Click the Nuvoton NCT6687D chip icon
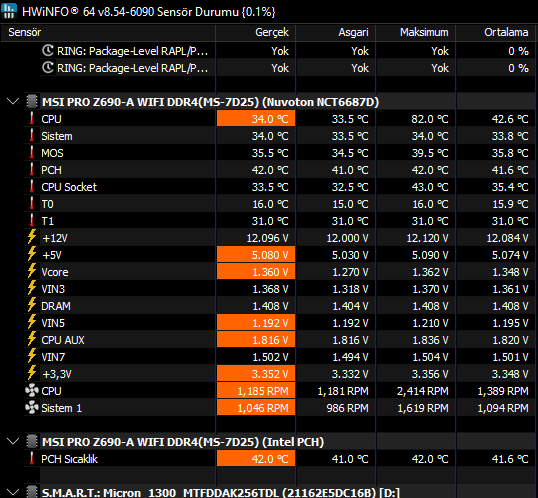The height and width of the screenshot is (498, 538). click(32, 102)
